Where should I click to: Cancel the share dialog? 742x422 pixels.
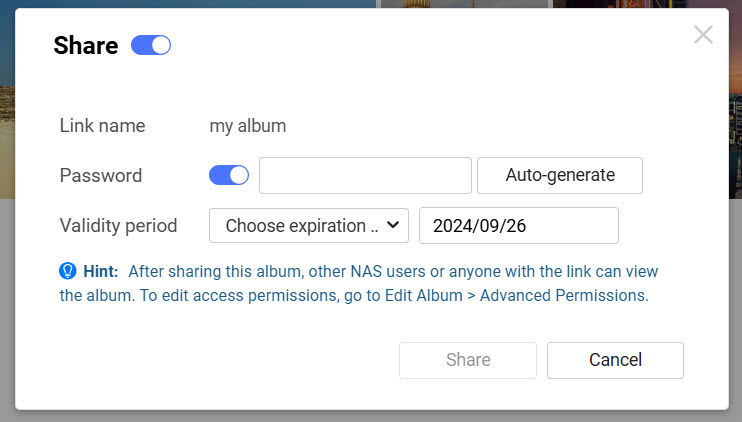[615, 360]
